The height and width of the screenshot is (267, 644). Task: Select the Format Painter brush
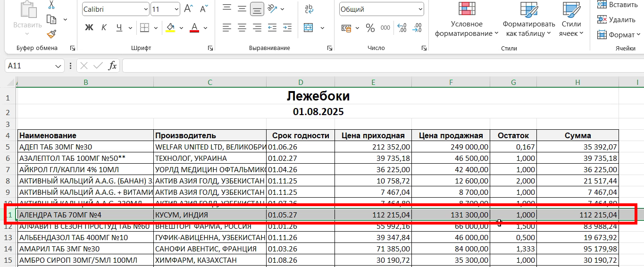[x=51, y=34]
